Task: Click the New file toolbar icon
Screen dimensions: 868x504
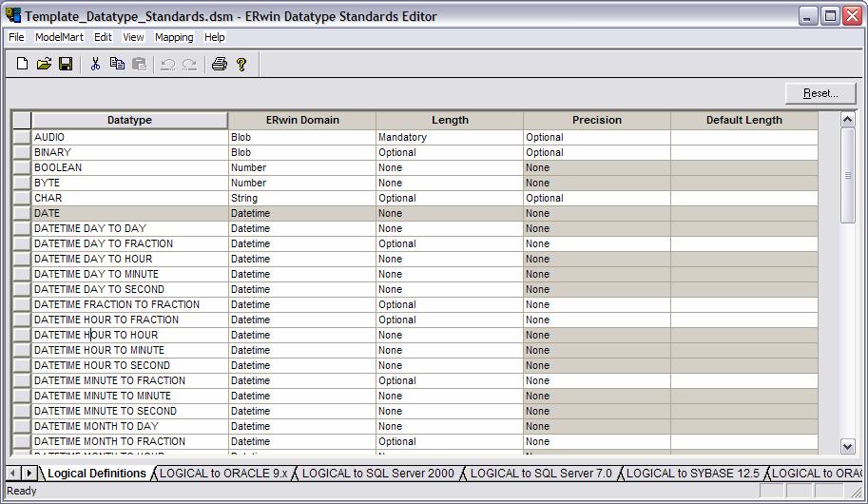Action: point(23,64)
